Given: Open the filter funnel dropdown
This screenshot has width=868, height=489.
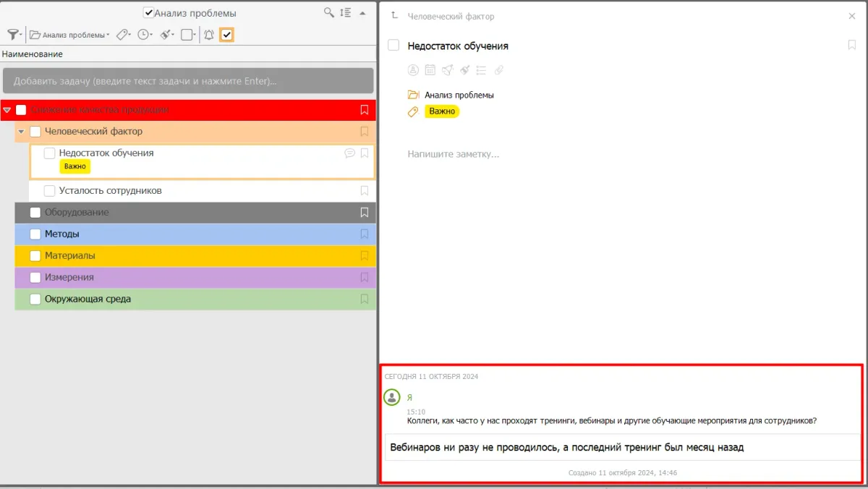Looking at the screenshot, I should 14,35.
